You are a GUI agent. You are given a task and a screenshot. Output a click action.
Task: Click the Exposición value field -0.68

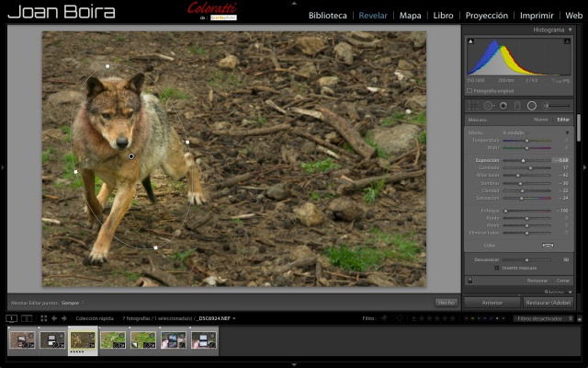pyautogui.click(x=561, y=160)
